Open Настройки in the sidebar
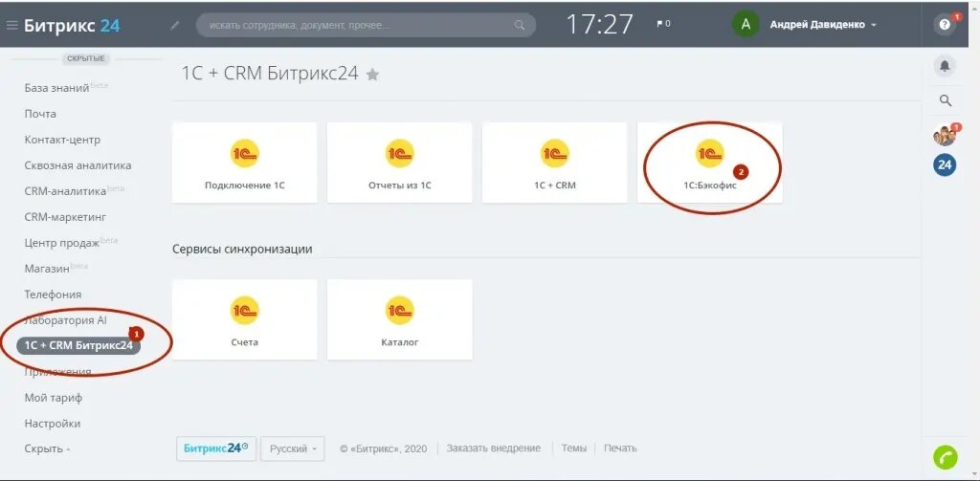This screenshot has height=481, width=980. tap(52, 424)
